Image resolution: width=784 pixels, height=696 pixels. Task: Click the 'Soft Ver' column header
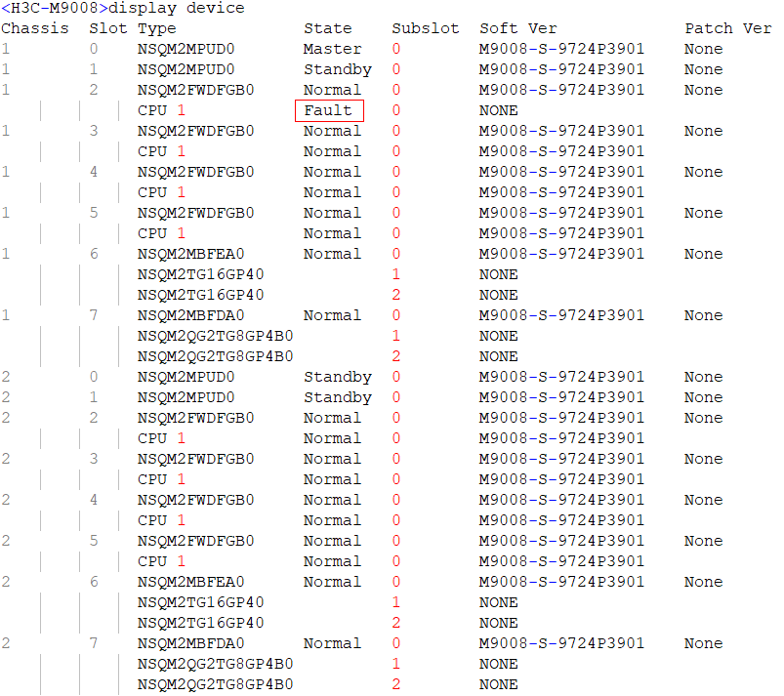[x=518, y=28]
